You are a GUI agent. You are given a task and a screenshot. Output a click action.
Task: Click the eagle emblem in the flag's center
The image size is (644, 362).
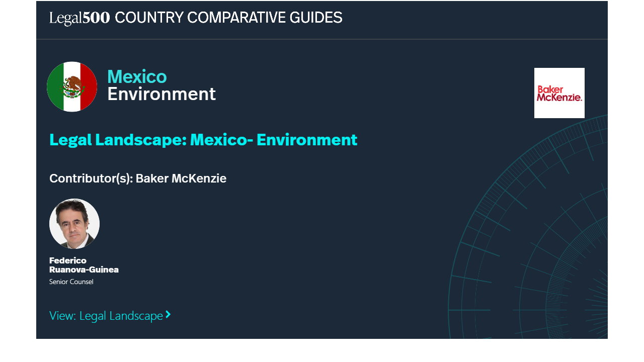72,86
